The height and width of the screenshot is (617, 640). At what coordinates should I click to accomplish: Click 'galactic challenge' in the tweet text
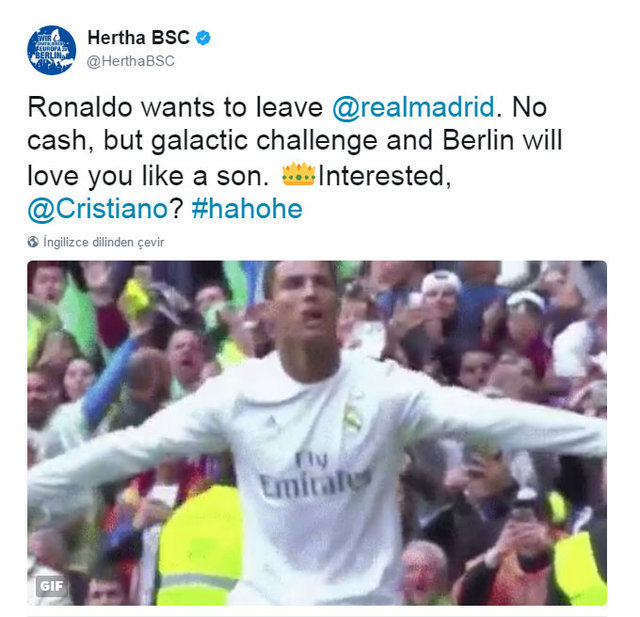[x=264, y=141]
